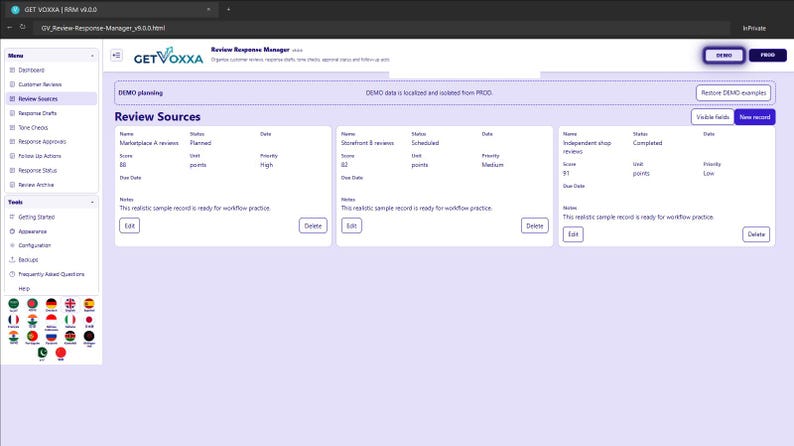Switch to PROD mode
The height and width of the screenshot is (446, 794).
point(767,55)
